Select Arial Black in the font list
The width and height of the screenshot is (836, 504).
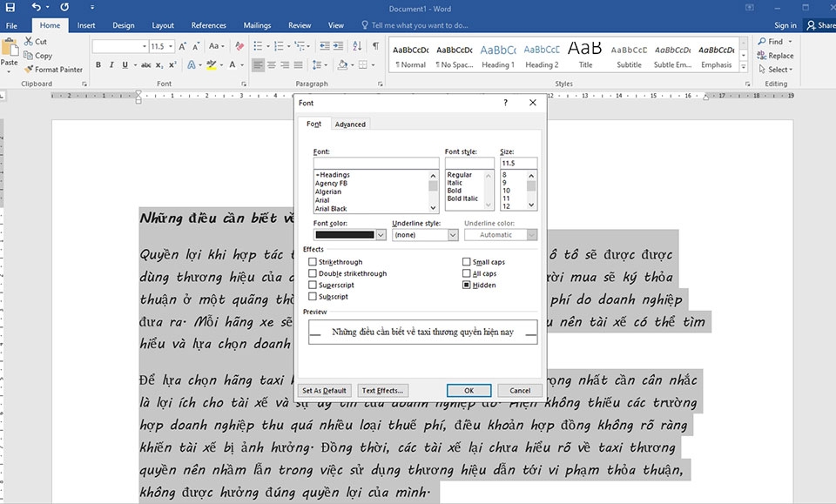tap(331, 209)
